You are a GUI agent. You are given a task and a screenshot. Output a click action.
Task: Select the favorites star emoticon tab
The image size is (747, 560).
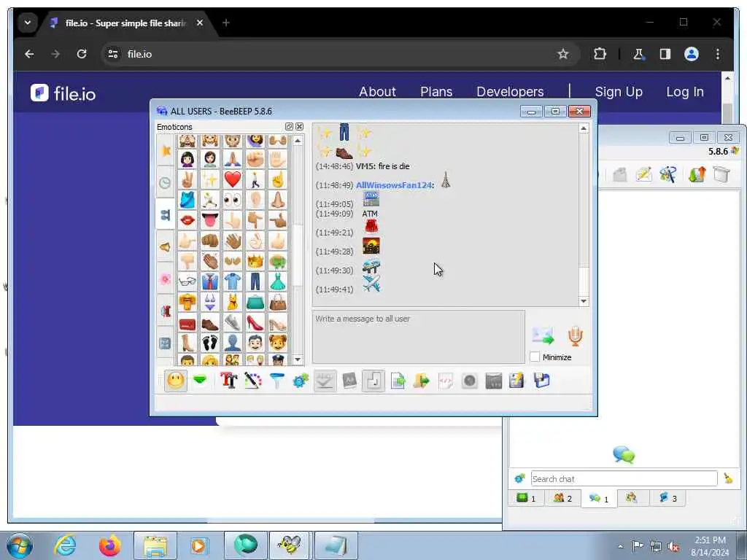(x=166, y=150)
